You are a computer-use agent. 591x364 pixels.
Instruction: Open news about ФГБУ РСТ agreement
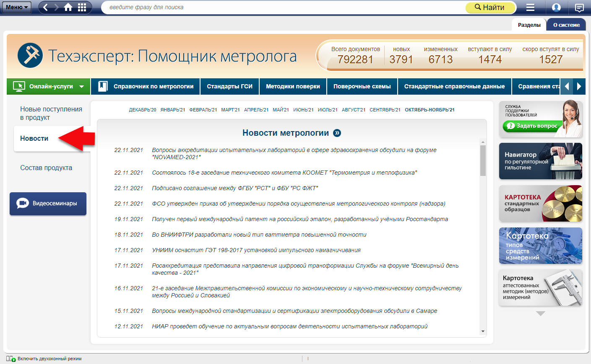pos(235,188)
